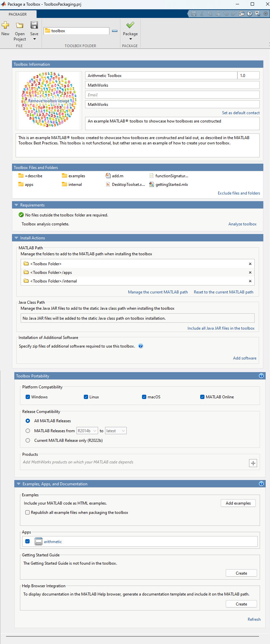Click Include all Java JAR files link
270x644 pixels.
point(221,328)
